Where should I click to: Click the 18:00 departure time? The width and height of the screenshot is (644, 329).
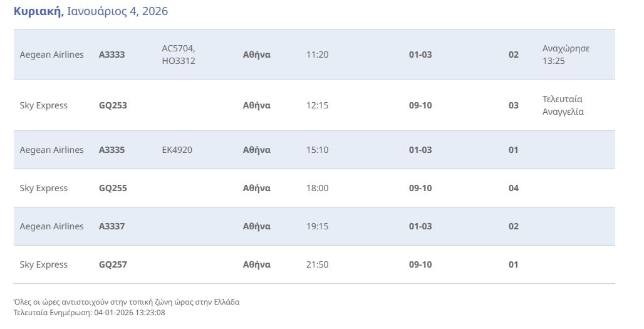coord(317,188)
